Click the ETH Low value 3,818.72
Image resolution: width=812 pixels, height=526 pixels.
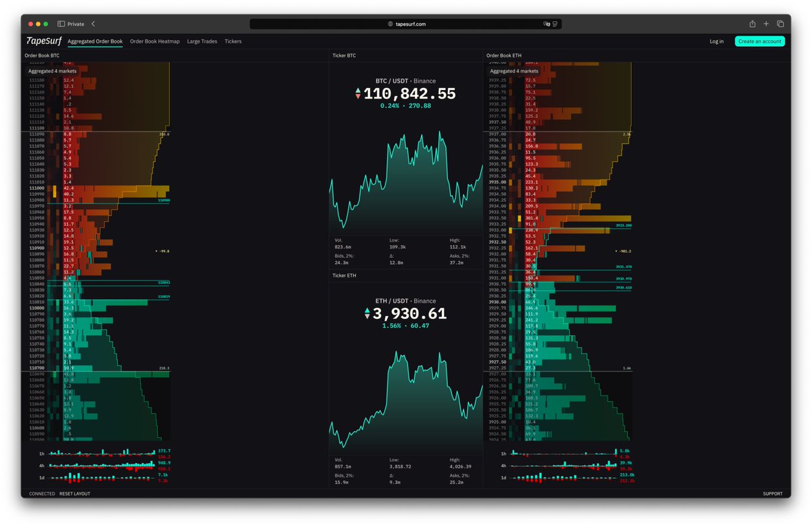402,466
